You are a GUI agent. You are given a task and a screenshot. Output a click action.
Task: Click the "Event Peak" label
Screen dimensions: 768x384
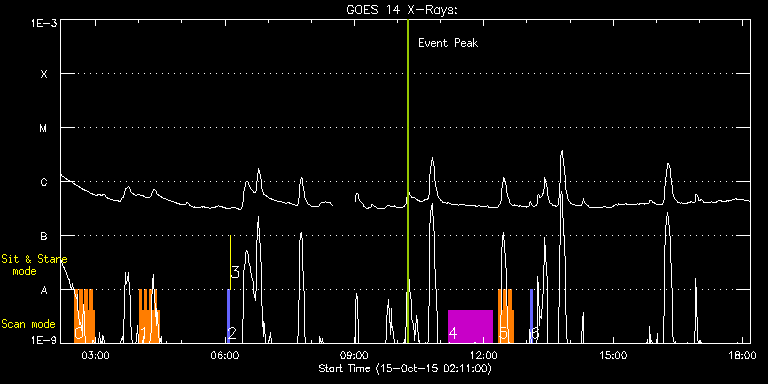(x=448, y=43)
